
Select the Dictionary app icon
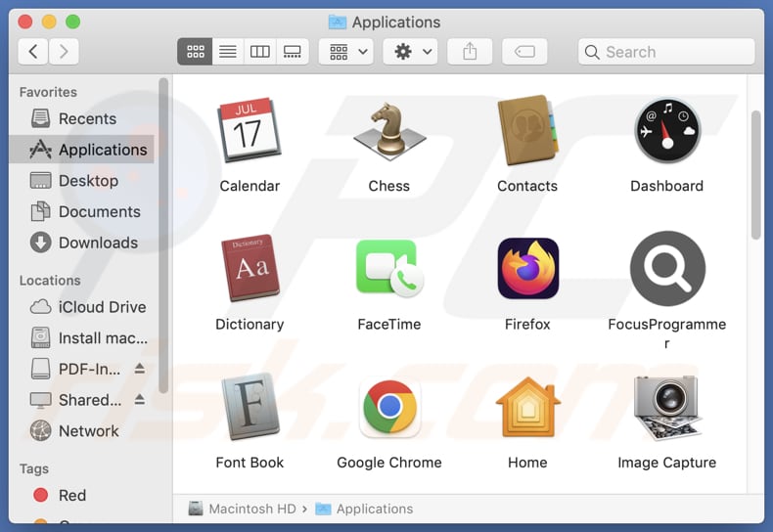coord(250,268)
